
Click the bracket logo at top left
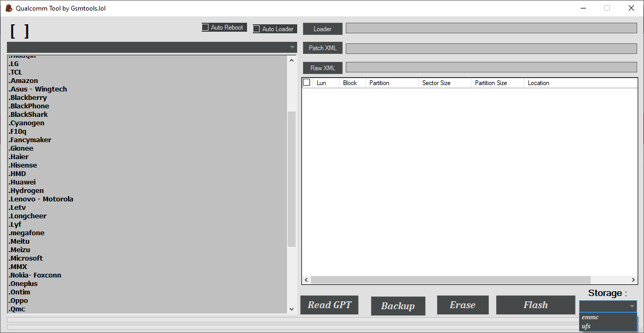(19, 31)
